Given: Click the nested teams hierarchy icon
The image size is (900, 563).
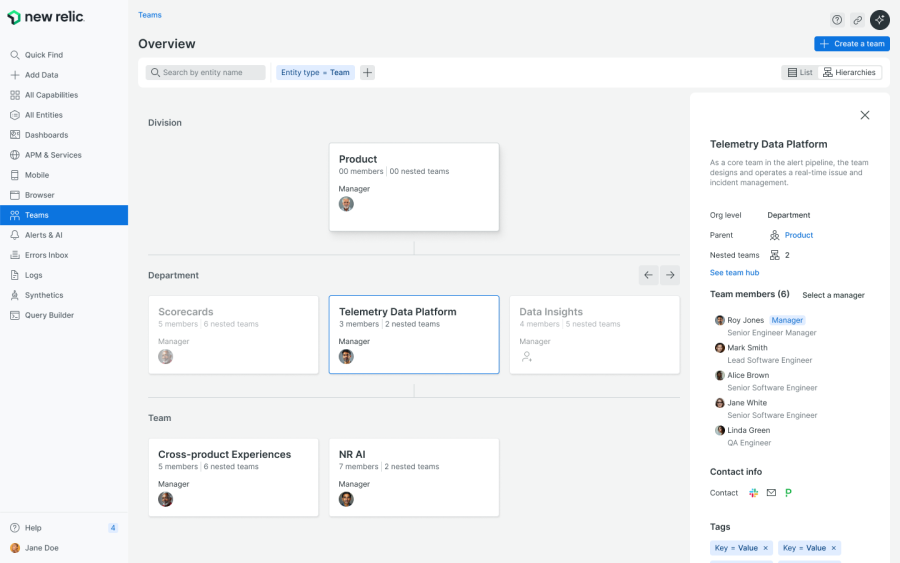Looking at the screenshot, I should click(774, 255).
